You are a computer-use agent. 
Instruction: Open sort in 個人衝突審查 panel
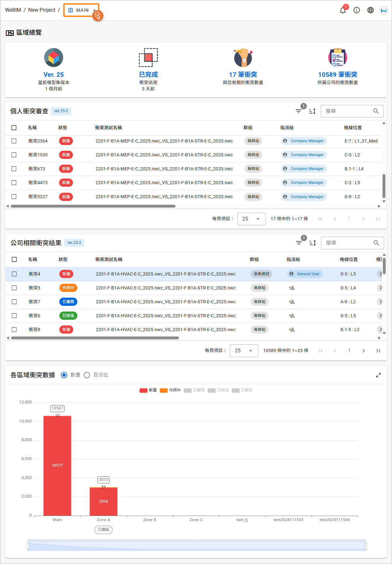[312, 111]
